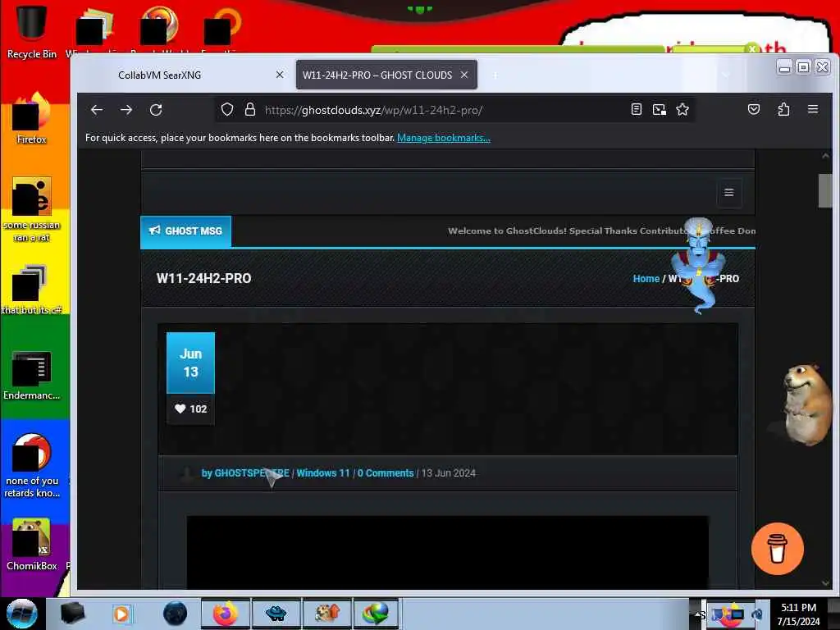The width and height of the screenshot is (840, 630).
Task: Select the ChomikBox desktop icon
Action: [x=32, y=544]
